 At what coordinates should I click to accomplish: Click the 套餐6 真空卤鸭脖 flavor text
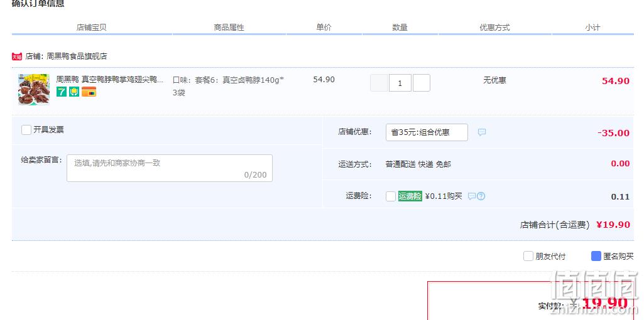(x=228, y=86)
